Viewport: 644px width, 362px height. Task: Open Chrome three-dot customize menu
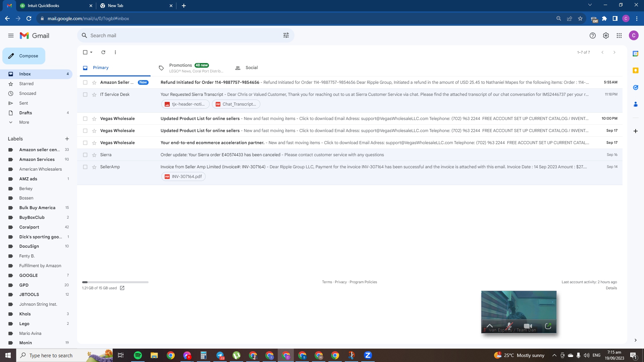click(637, 18)
